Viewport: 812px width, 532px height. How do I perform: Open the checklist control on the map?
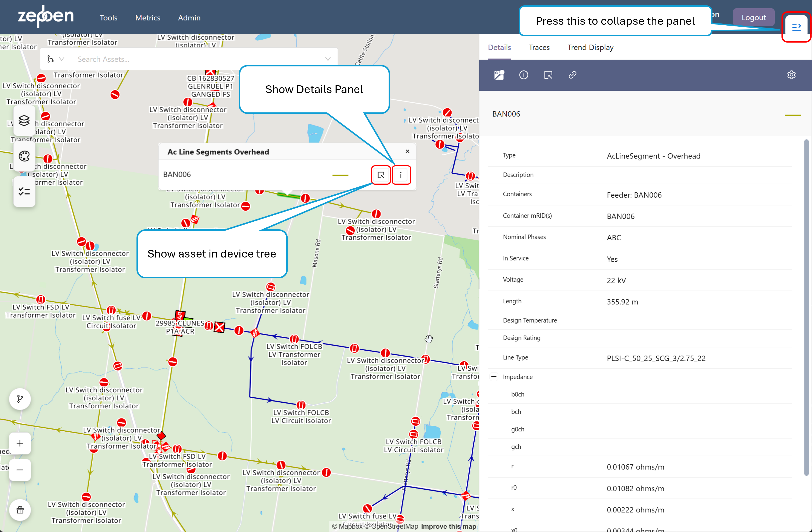pos(24,192)
